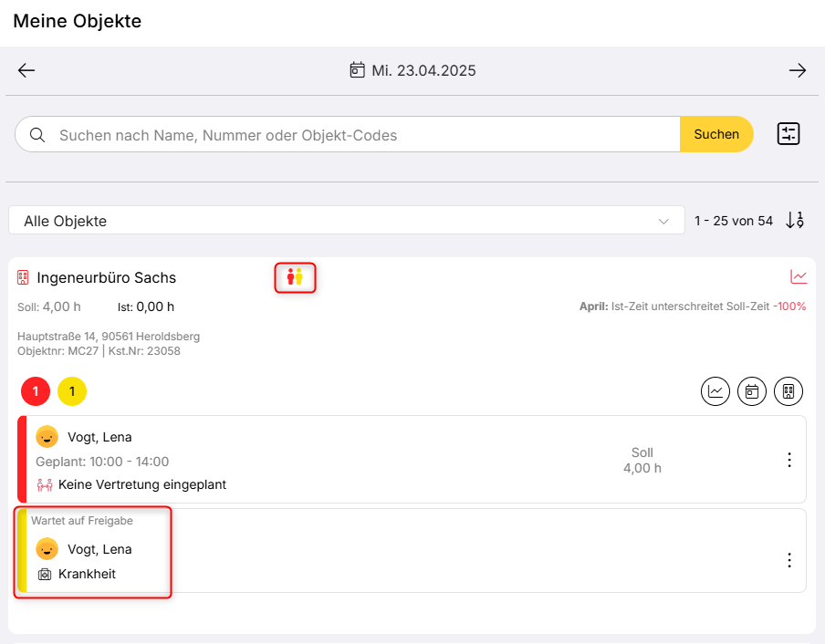This screenshot has height=644, width=825.
Task: Click the red and yellow persons status icon
Action: click(295, 276)
